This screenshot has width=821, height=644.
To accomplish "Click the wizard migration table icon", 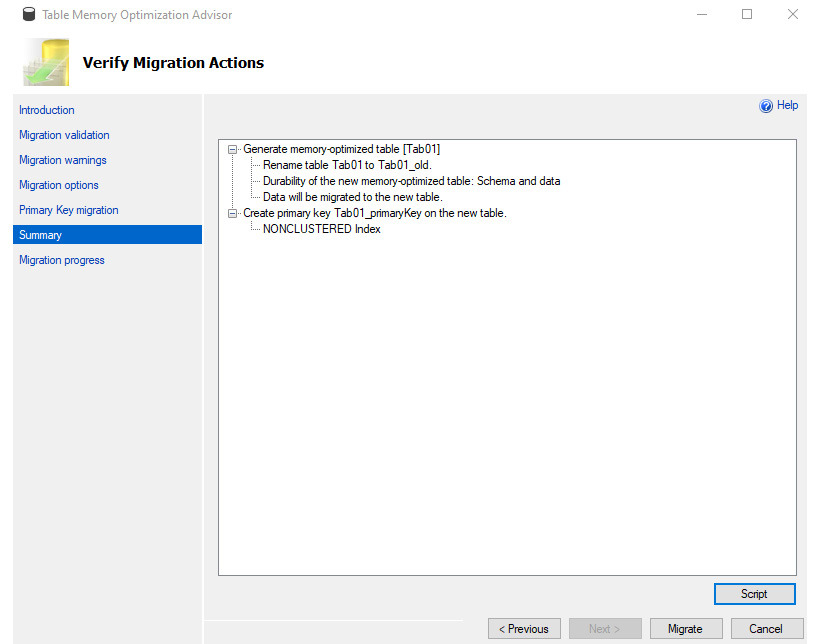I will (46, 62).
